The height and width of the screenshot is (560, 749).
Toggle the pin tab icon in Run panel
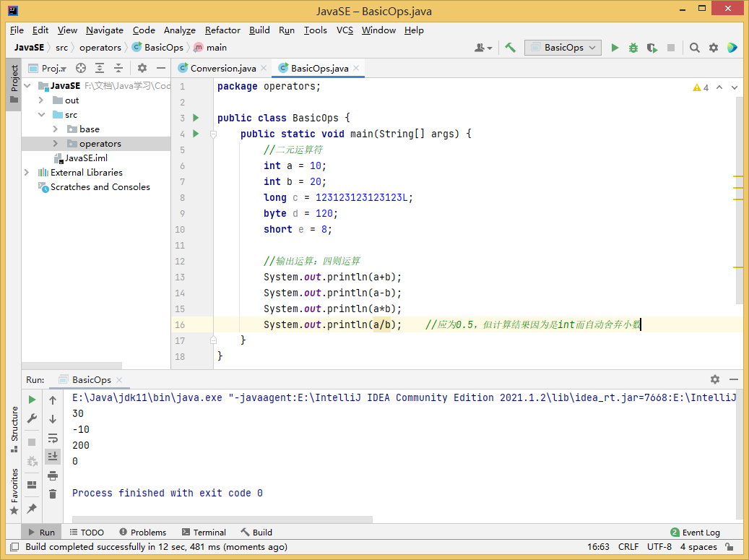click(x=32, y=509)
